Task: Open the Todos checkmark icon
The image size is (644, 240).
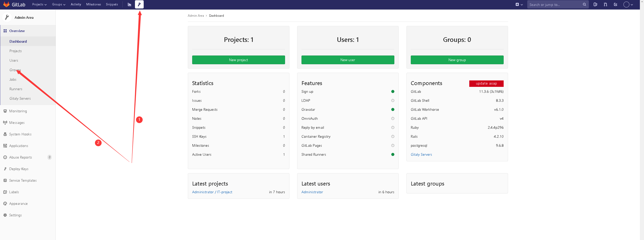Action: coord(616,4)
